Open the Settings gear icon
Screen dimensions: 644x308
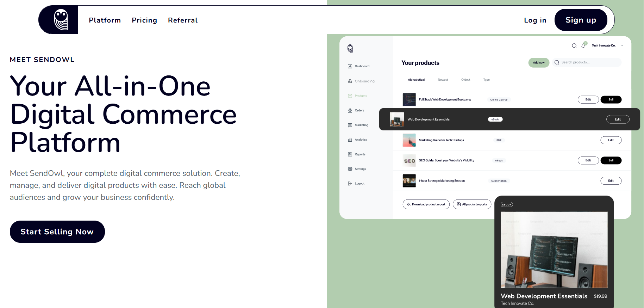point(350,169)
